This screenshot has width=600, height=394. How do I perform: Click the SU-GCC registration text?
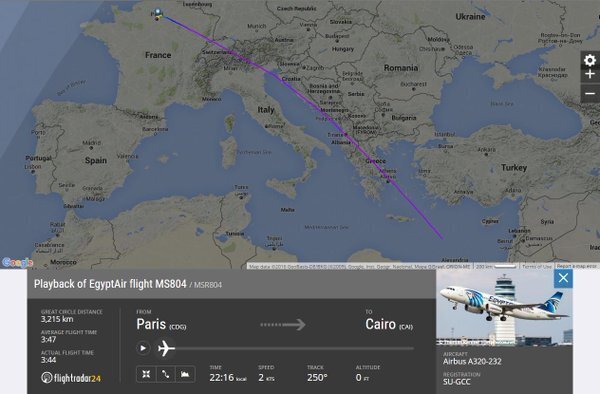click(457, 382)
